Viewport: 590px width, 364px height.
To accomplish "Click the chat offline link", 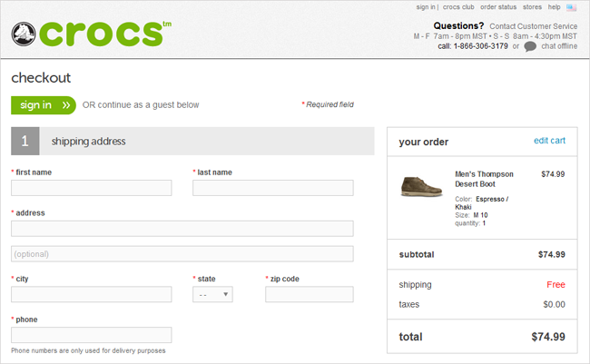I will 558,46.
